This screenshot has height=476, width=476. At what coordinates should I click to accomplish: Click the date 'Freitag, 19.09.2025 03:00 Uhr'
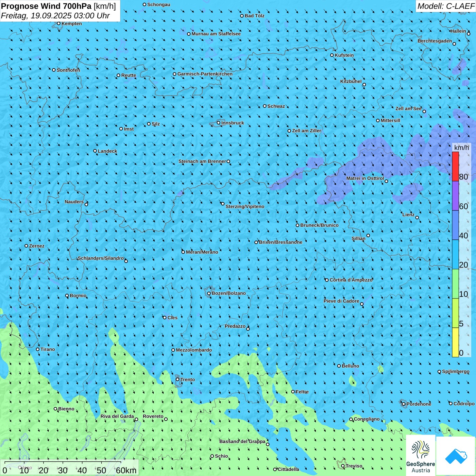click(55, 16)
